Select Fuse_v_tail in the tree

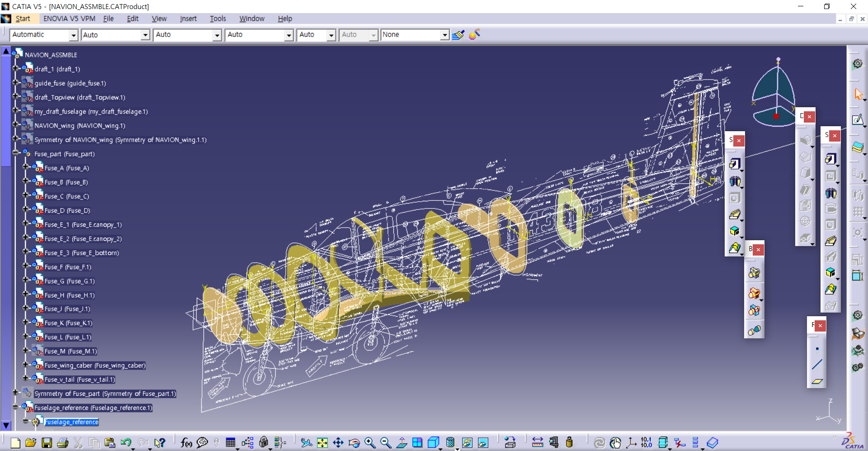[x=80, y=380]
